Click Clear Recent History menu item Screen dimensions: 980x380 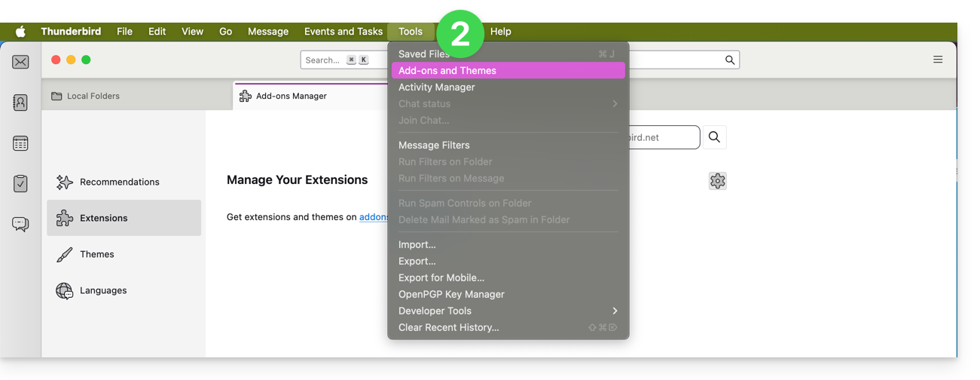click(x=449, y=327)
